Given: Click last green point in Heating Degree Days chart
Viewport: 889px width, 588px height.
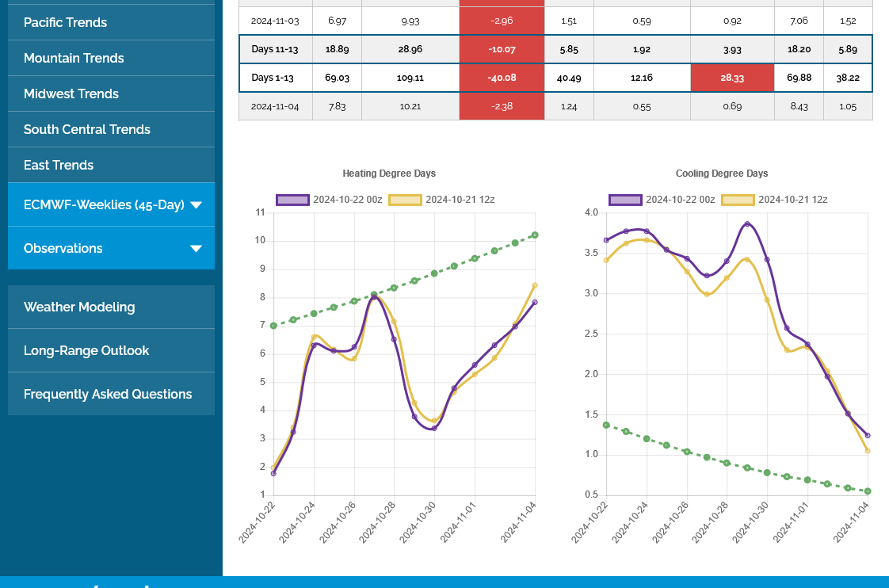Looking at the screenshot, I should pyautogui.click(x=535, y=235).
